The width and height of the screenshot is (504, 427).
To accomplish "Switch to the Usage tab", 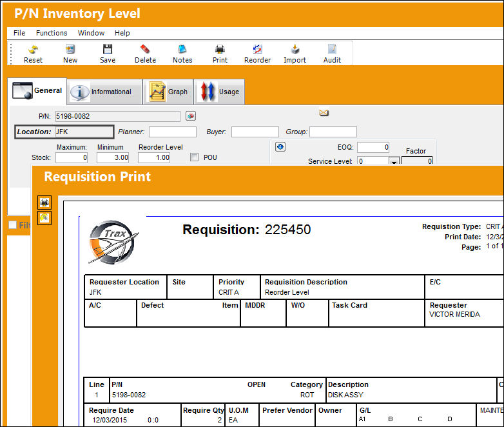I will click(x=219, y=92).
